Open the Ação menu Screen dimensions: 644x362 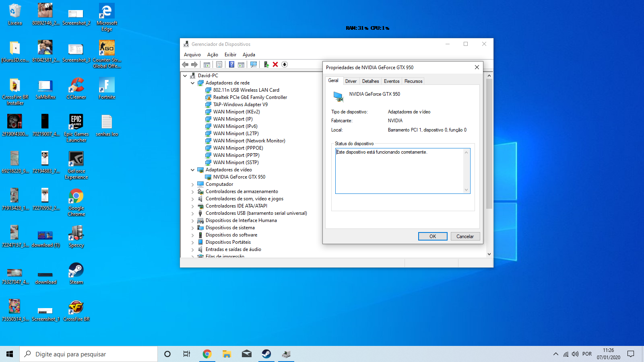pyautogui.click(x=213, y=55)
